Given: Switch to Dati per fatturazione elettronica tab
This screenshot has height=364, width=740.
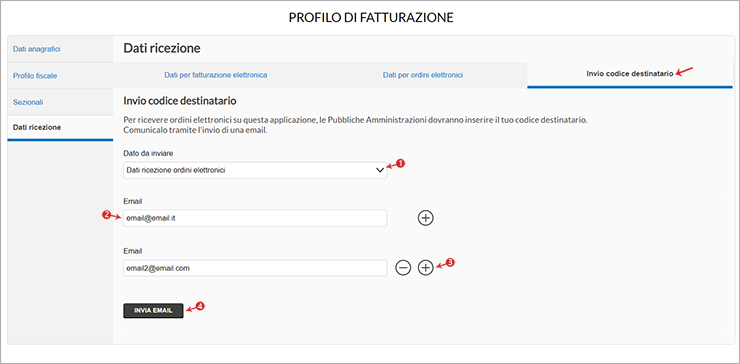Looking at the screenshot, I should tap(216, 75).
